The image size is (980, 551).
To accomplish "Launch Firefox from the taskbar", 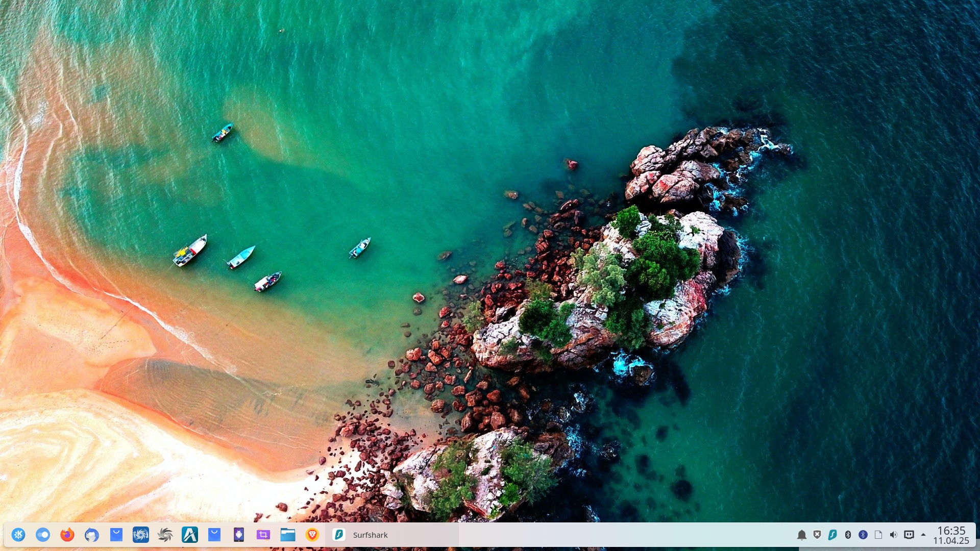I will coord(67,535).
